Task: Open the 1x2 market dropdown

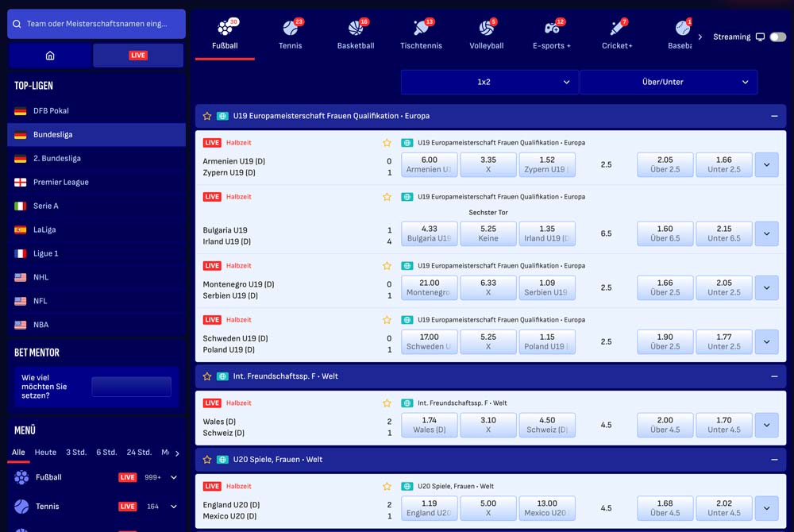Action: [489, 82]
